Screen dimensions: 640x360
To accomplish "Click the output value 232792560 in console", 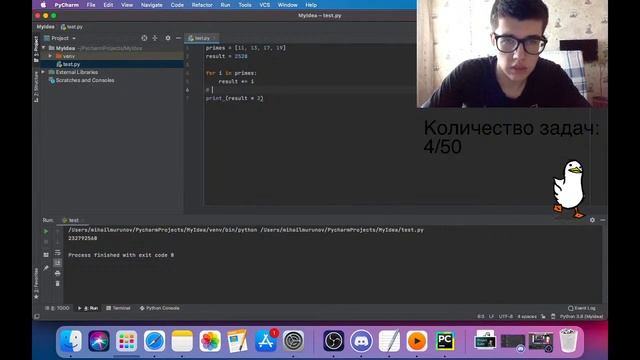I will tap(82, 238).
